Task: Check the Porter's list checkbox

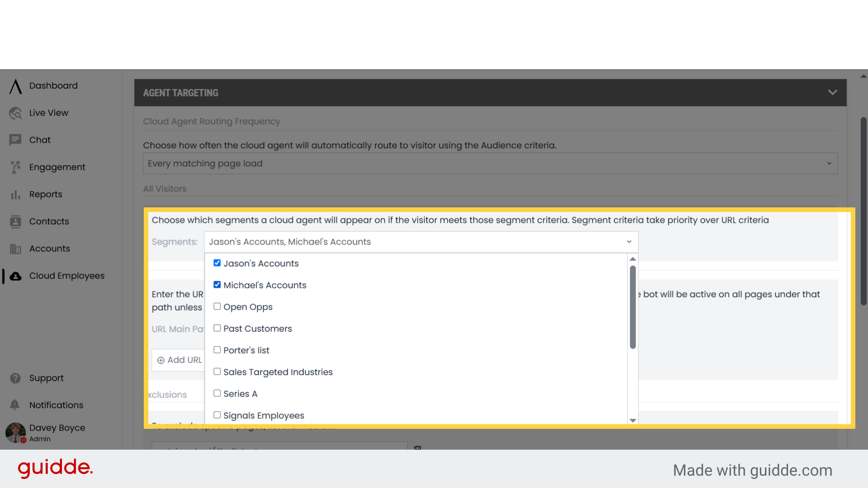Action: (217, 350)
